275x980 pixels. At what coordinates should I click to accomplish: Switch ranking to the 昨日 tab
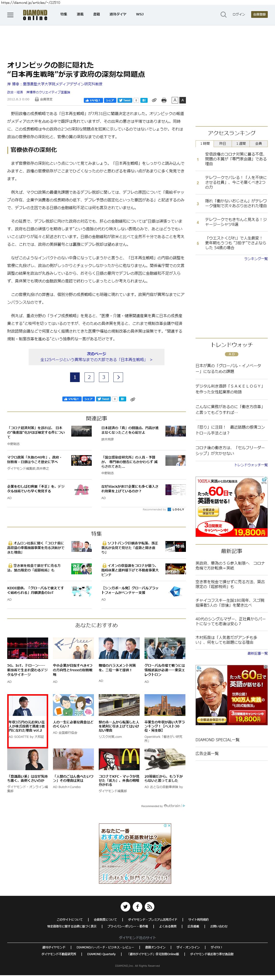222,144
